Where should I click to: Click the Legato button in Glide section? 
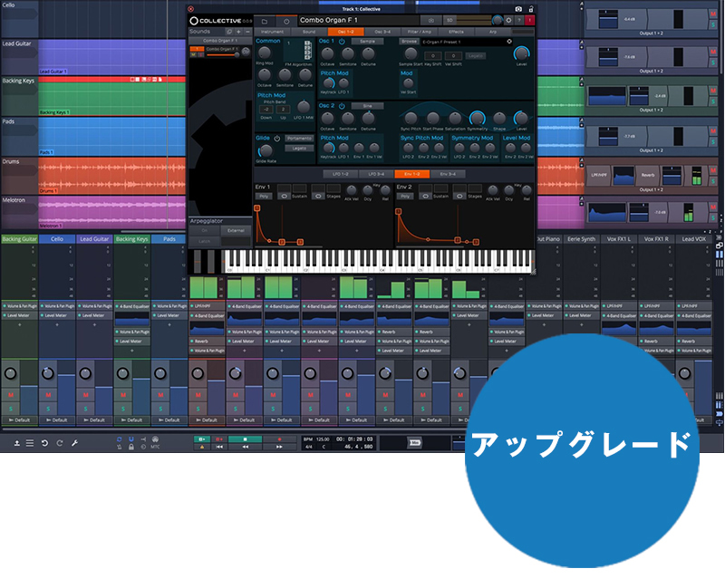(299, 149)
